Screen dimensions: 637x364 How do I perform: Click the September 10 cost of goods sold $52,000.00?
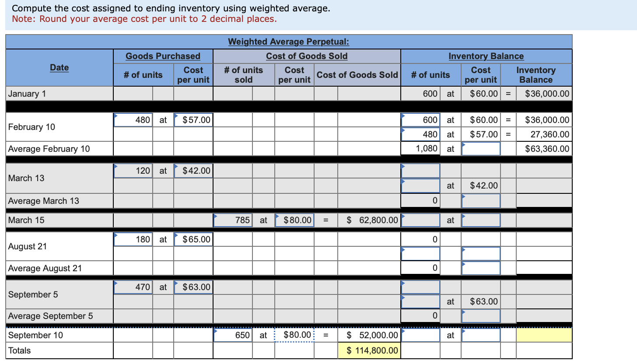point(369,335)
